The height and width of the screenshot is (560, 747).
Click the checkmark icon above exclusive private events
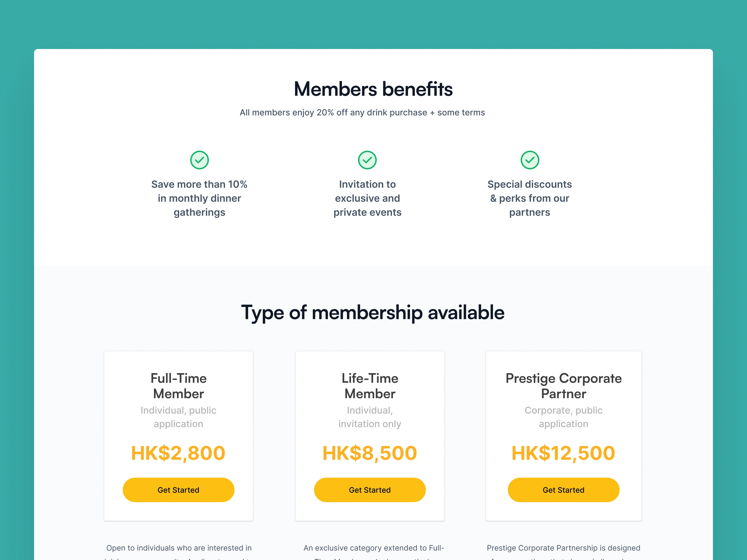click(x=367, y=160)
